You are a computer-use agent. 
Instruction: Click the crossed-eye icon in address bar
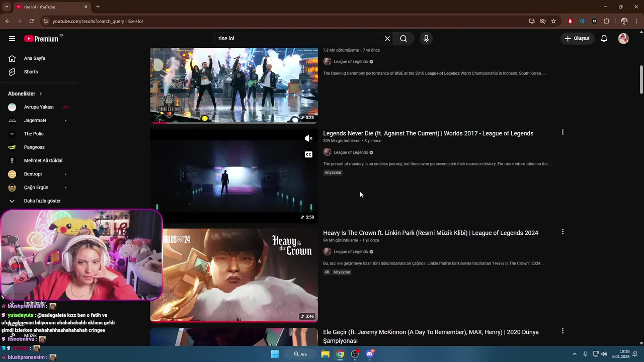click(542, 21)
